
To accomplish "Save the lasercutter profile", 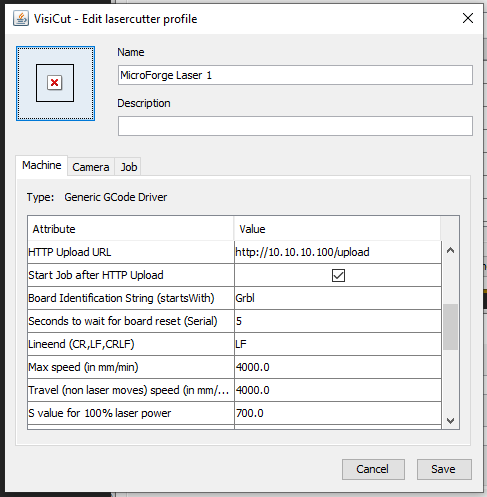I will (444, 469).
